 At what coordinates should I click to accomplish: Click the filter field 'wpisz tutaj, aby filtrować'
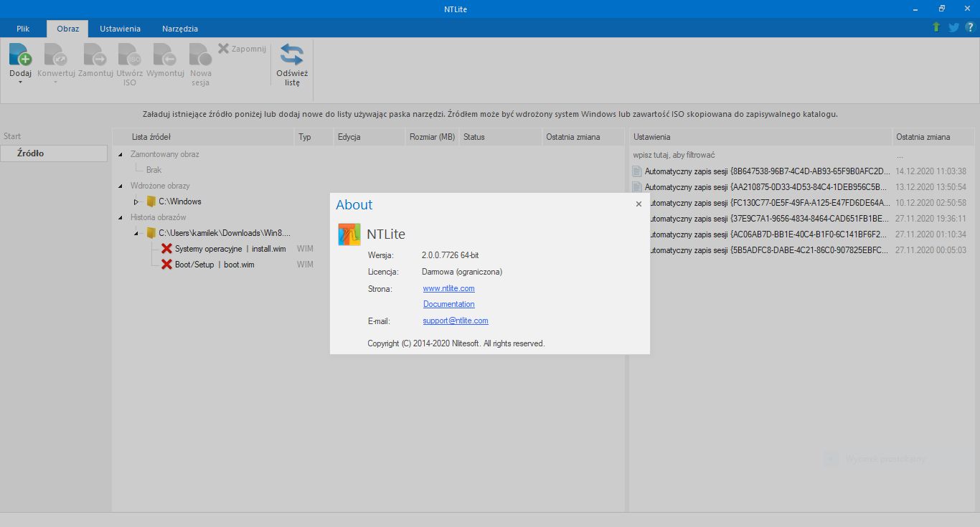[760, 155]
